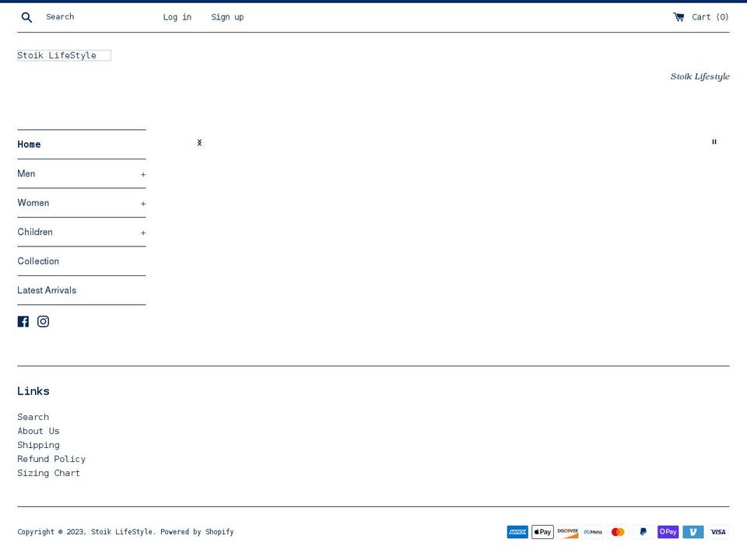Open the Women category
747x560 pixels.
(x=33, y=203)
